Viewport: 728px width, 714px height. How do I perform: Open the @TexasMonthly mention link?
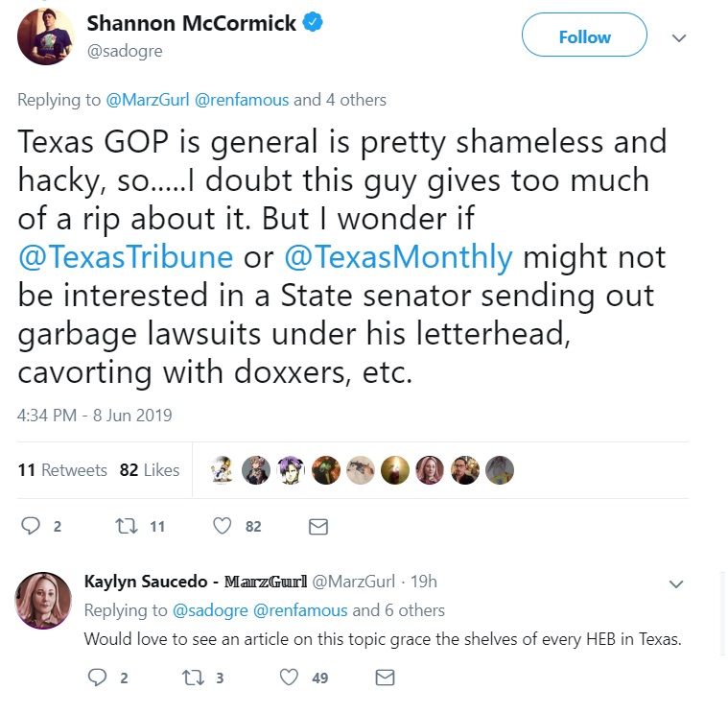398,256
